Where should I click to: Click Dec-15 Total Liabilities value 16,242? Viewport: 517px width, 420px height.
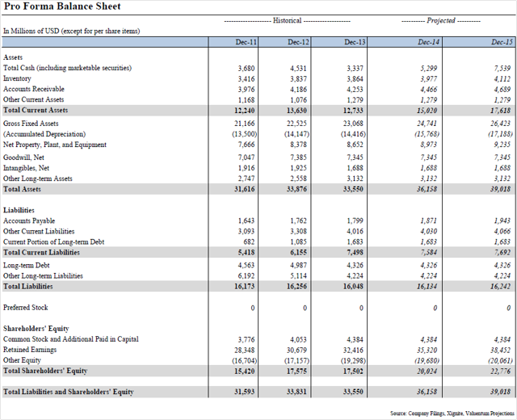pyautogui.click(x=501, y=287)
